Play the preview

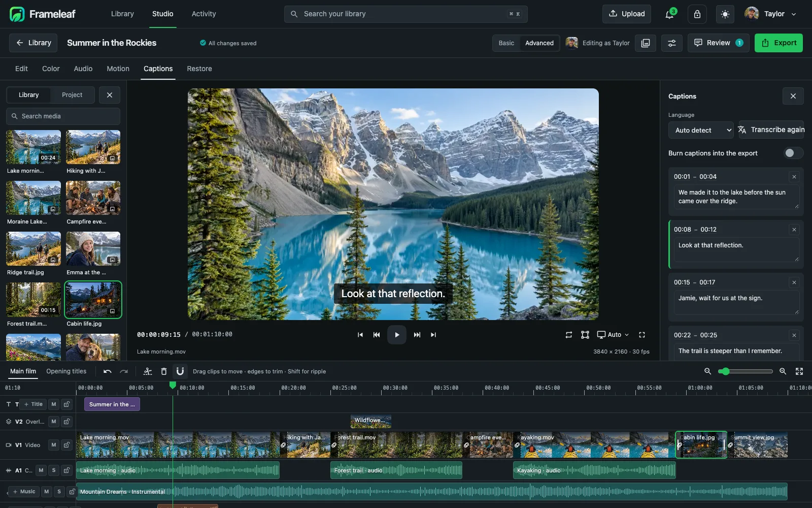[x=397, y=335]
